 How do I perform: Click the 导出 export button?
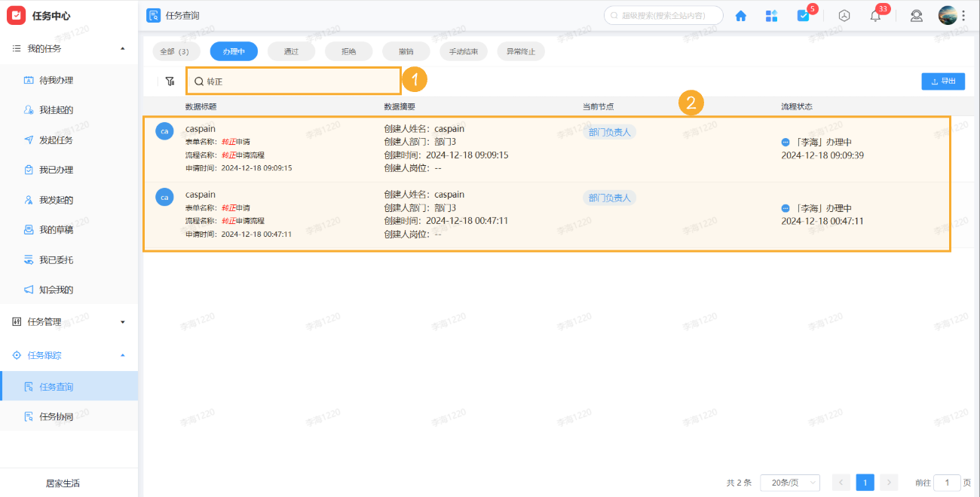943,81
